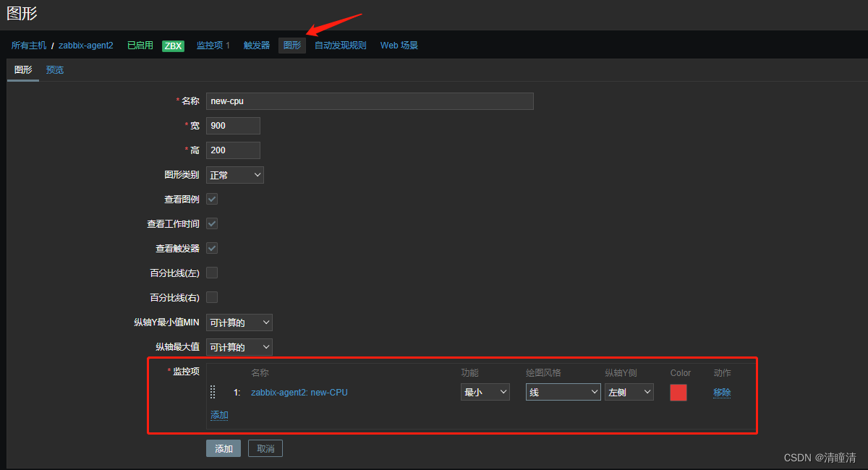Click the 取消 button
868x470 pixels.
[265, 448]
